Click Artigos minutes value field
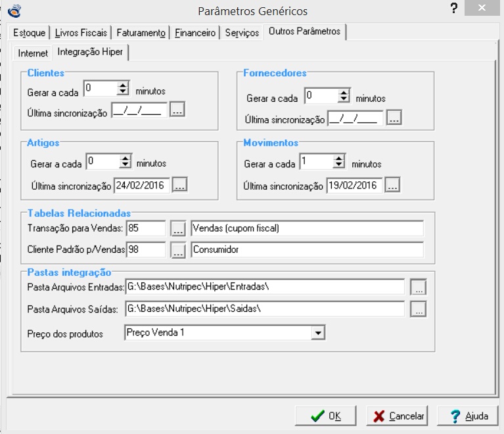This screenshot has width=504, height=434. tap(103, 161)
